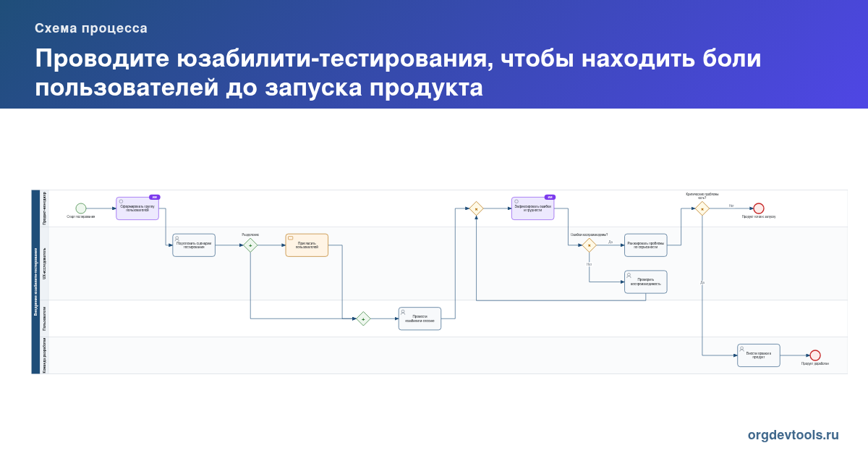Select the task 'Внести правки в продукт'
The width and height of the screenshot is (868, 456).
[x=758, y=355]
